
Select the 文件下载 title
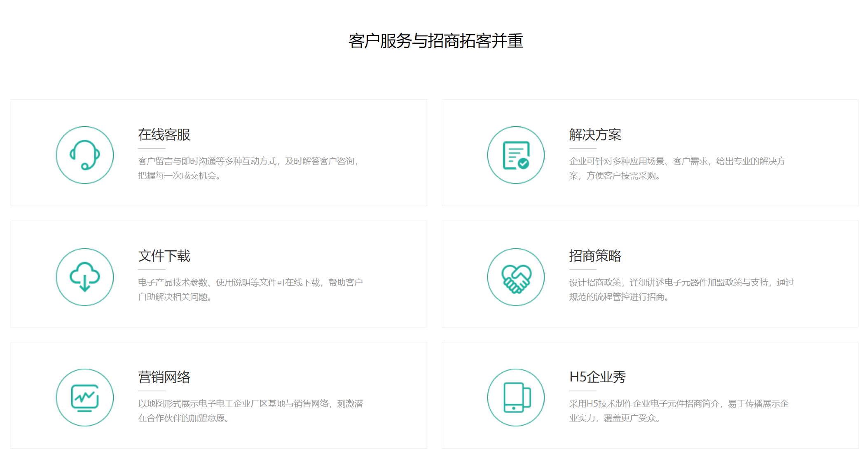pyautogui.click(x=164, y=256)
